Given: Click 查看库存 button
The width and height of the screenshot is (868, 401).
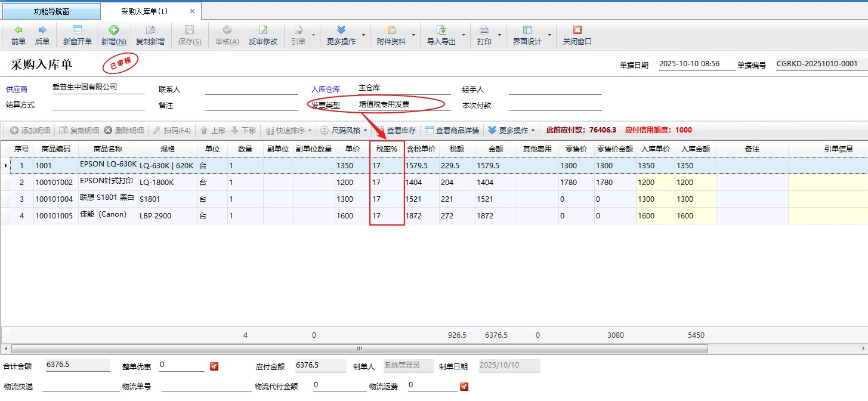Looking at the screenshot, I should pyautogui.click(x=396, y=130).
